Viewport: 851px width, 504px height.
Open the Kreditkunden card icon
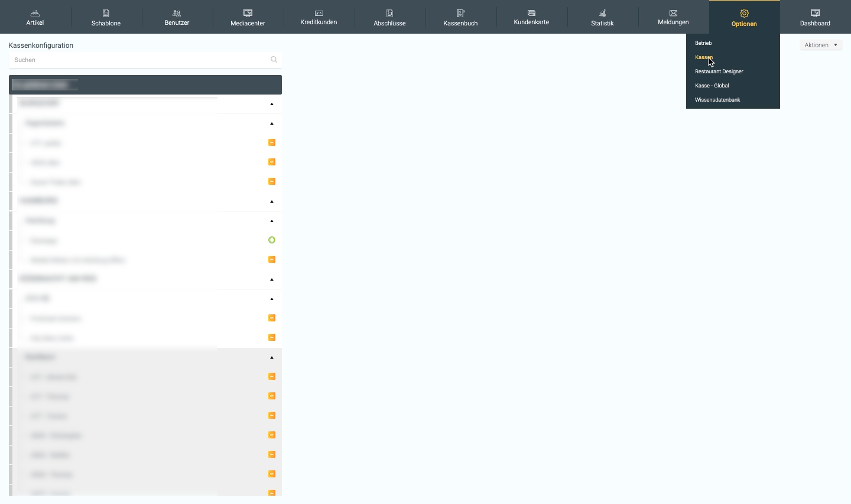(319, 13)
